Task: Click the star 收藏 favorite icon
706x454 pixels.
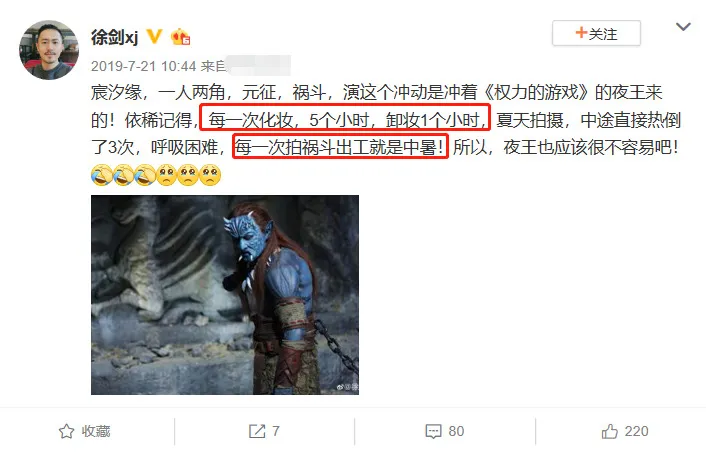Action: [66, 431]
